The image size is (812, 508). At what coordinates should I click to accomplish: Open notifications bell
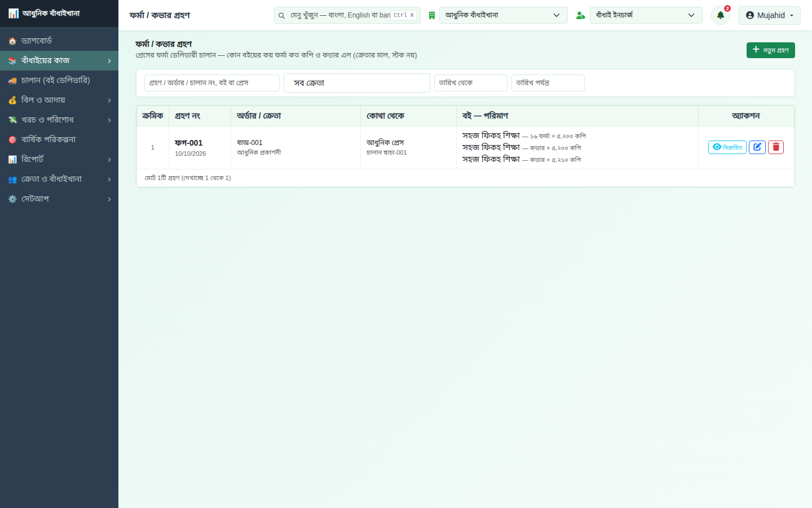click(721, 15)
